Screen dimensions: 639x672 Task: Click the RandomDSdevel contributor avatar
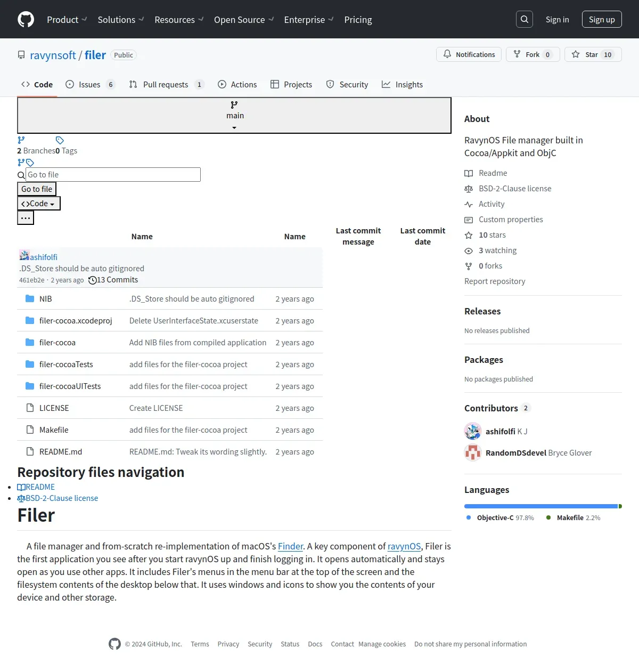473,452
